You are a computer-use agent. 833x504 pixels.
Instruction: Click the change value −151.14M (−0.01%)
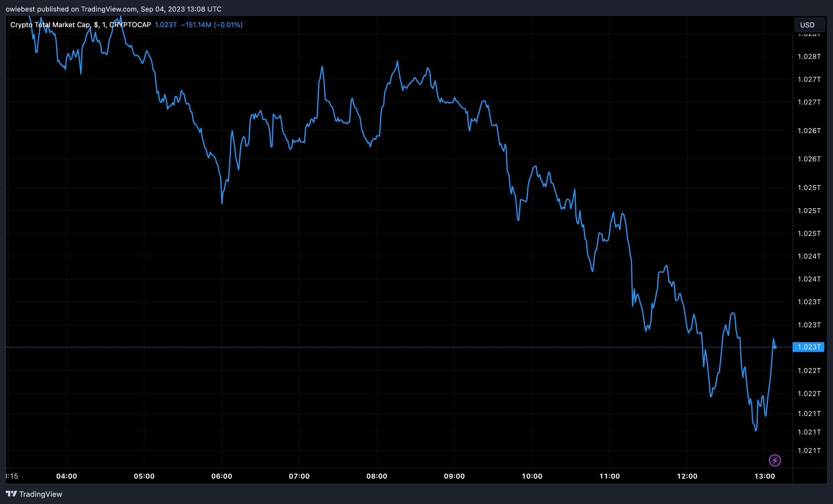pos(212,25)
